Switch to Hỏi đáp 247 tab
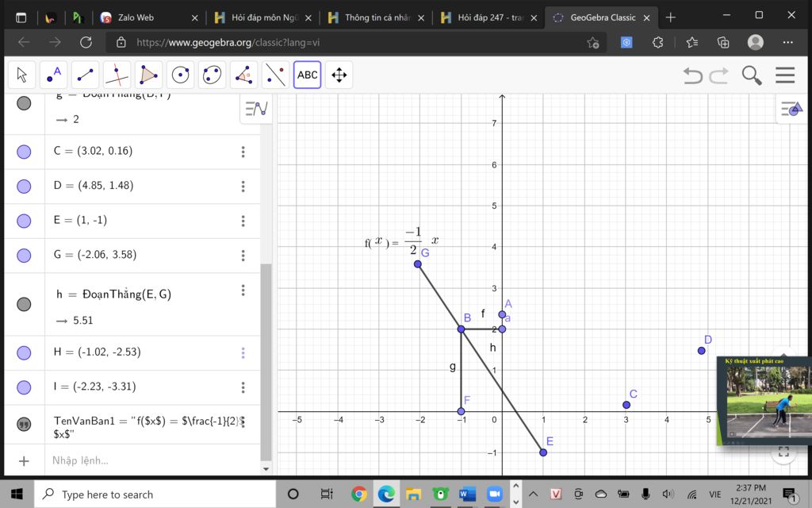The height and width of the screenshot is (508, 812). (490, 17)
